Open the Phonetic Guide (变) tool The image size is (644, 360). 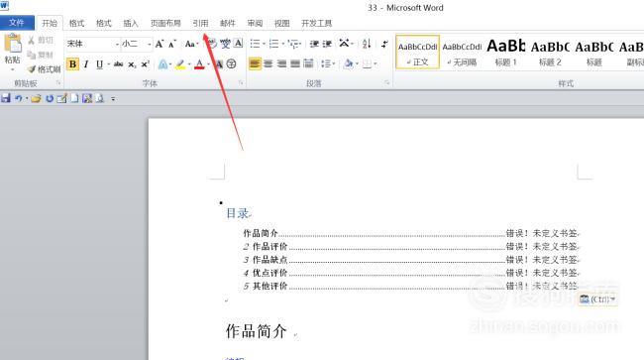click(225, 44)
